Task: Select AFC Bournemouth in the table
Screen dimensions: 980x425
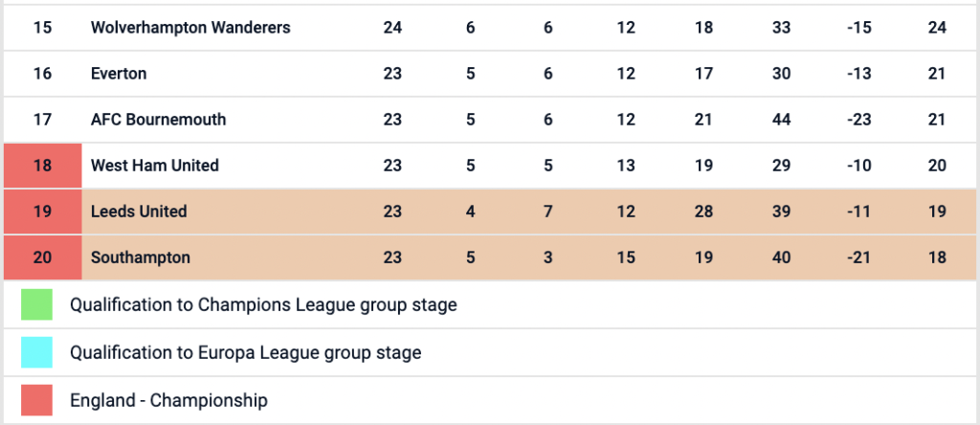Action: click(x=159, y=120)
